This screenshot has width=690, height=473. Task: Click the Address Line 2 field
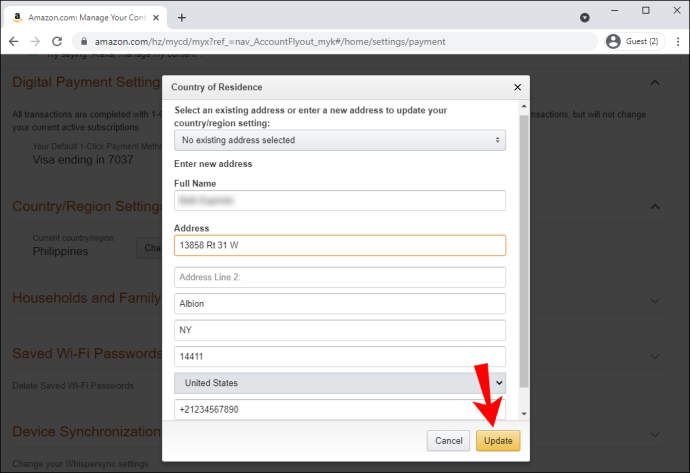coord(340,277)
